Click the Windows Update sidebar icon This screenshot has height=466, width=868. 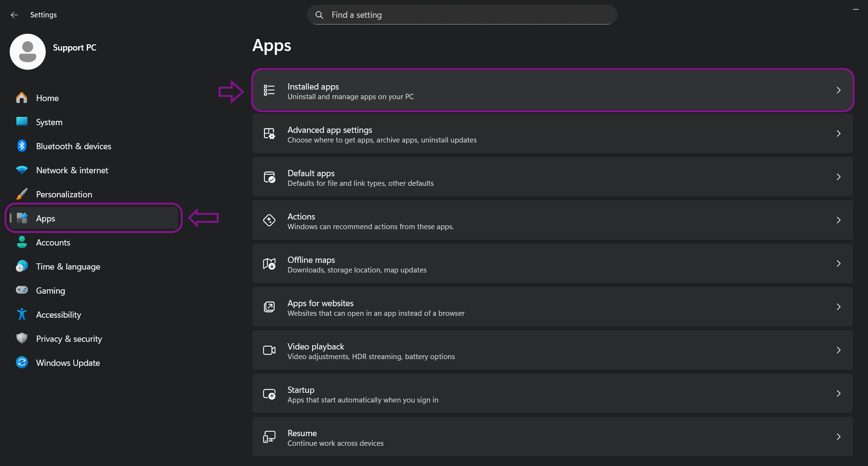pyautogui.click(x=22, y=362)
